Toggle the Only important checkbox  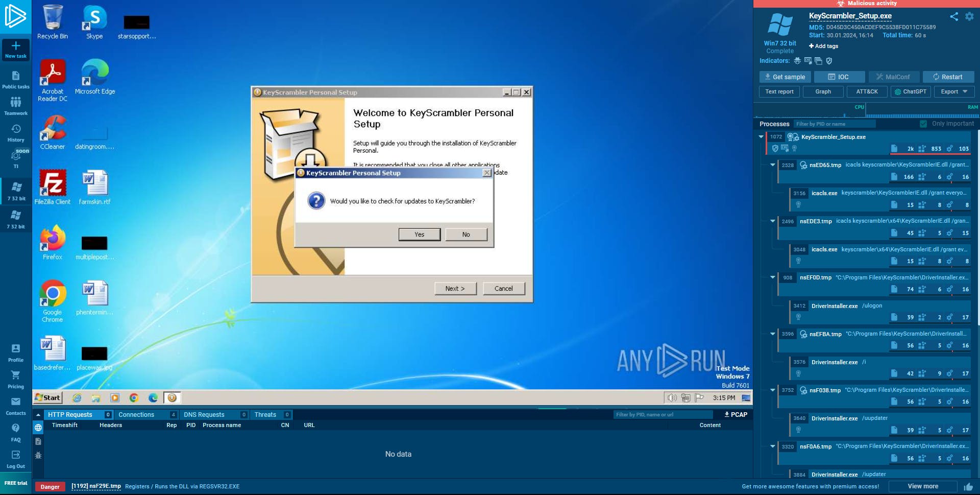click(923, 124)
